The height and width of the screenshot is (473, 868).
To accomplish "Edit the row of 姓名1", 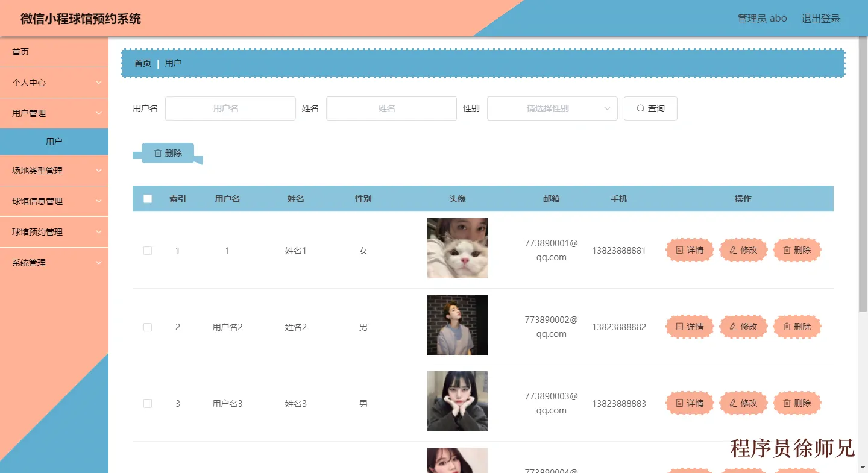I will [x=743, y=250].
